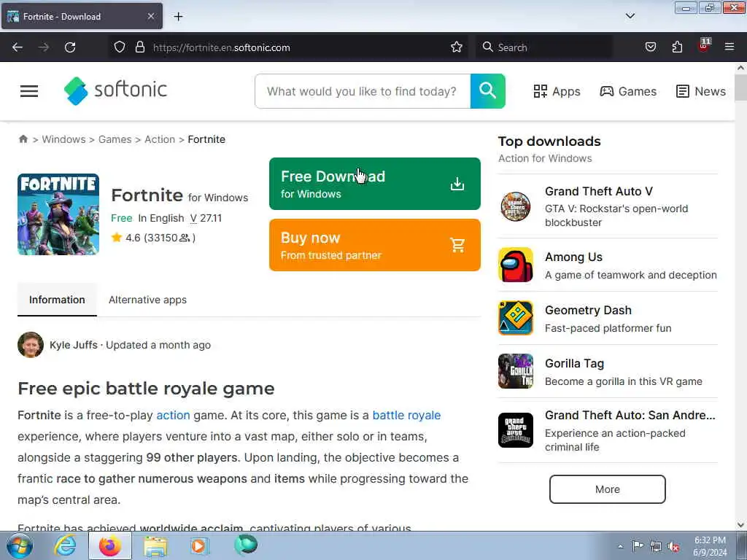Switch to Alternative apps tab
The width and height of the screenshot is (747, 560).
147,300
